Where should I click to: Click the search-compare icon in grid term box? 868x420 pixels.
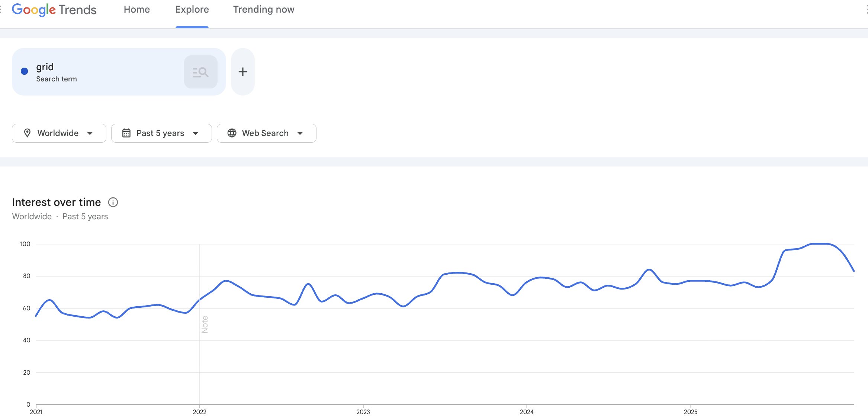tap(200, 72)
